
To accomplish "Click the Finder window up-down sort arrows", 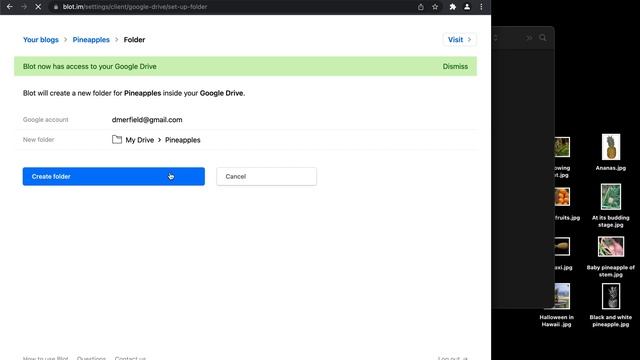I will click(x=496, y=38).
